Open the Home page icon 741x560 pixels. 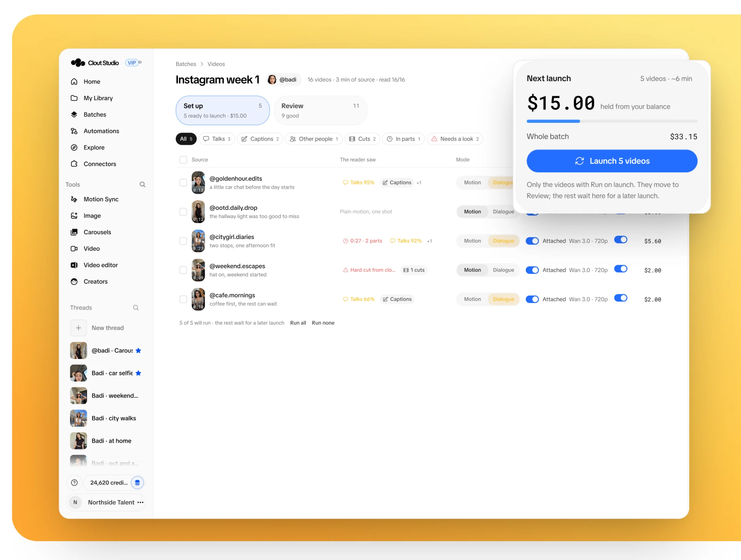[x=74, y=81]
